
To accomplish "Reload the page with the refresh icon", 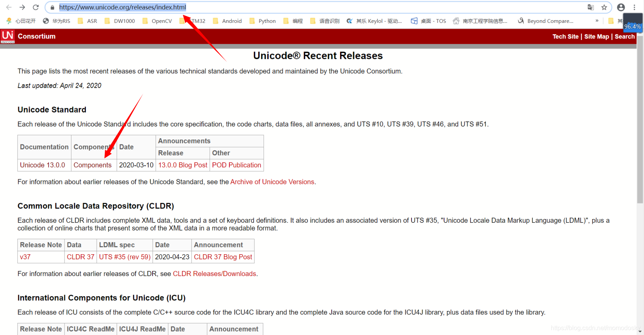I will 36,7.
